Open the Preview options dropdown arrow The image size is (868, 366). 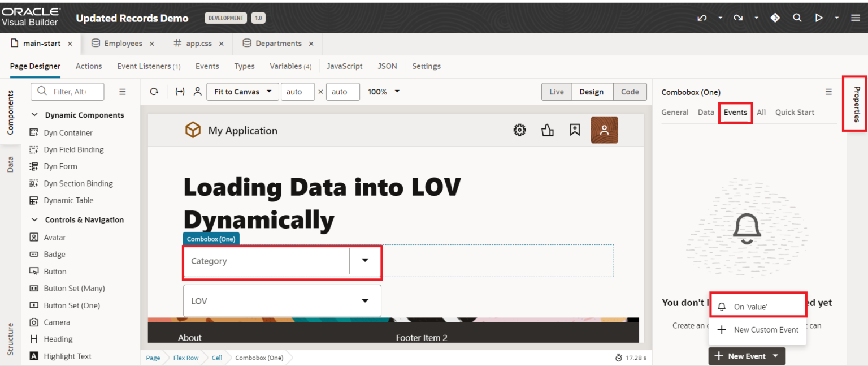(x=837, y=18)
